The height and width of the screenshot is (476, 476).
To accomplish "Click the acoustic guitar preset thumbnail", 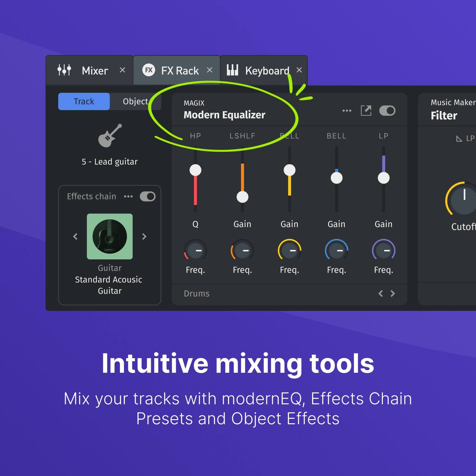I will click(110, 236).
